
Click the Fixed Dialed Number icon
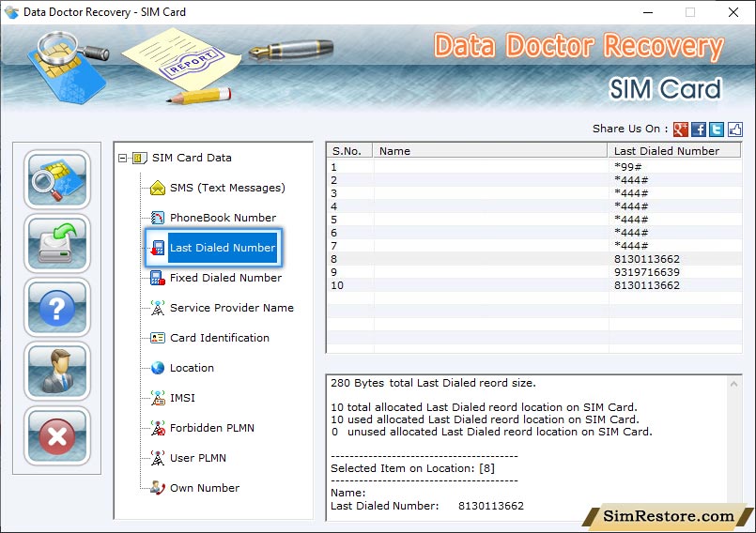(158, 278)
